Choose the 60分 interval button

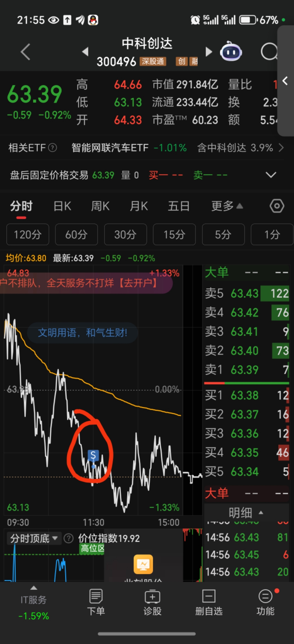click(x=76, y=235)
